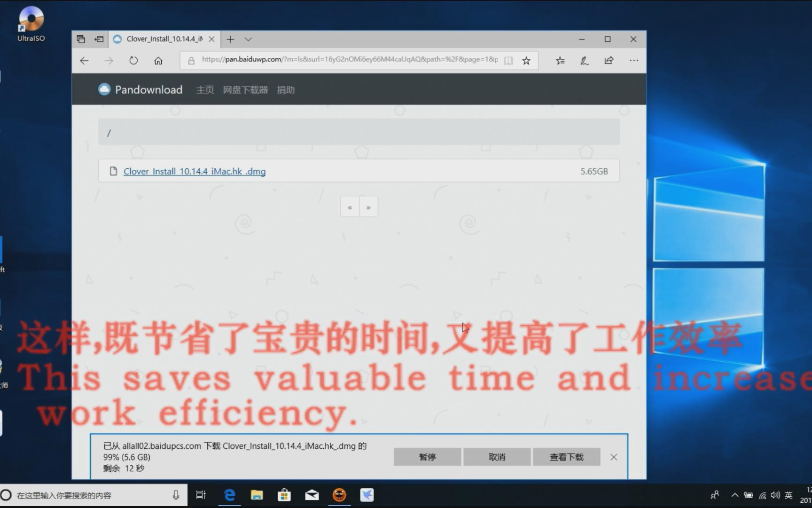Click the volume speaker tray icon
This screenshot has width=812, height=508.
(x=775, y=495)
